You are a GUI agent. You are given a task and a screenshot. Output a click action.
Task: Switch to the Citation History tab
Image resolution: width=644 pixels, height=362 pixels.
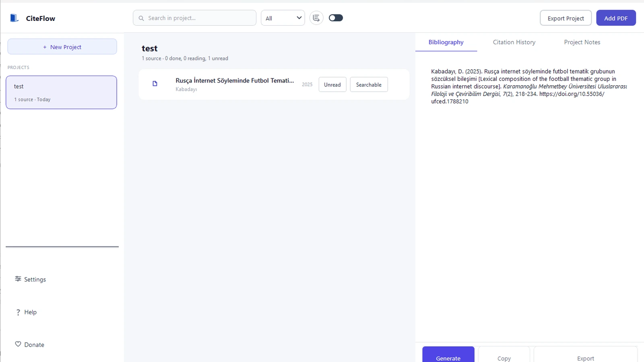coord(514,42)
